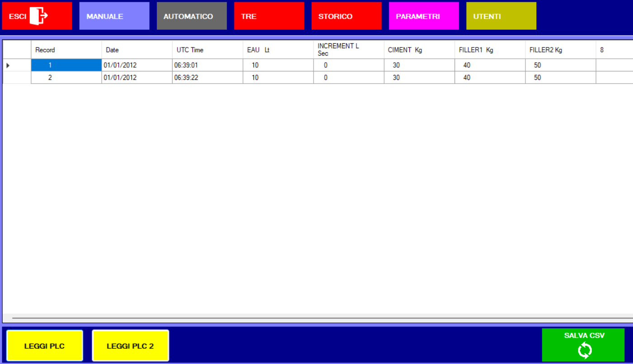The height and width of the screenshot is (364, 633).
Task: Click the EAU Lt column header
Action: 278,50
